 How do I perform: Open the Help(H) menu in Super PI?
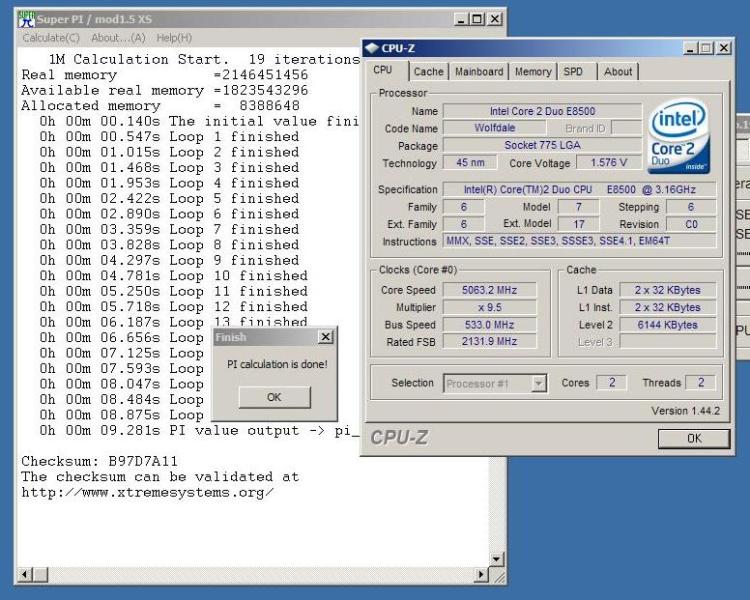(174, 38)
